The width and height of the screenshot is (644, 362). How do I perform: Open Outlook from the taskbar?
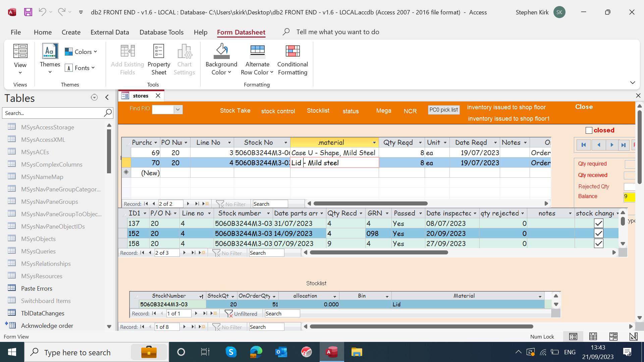(281, 352)
